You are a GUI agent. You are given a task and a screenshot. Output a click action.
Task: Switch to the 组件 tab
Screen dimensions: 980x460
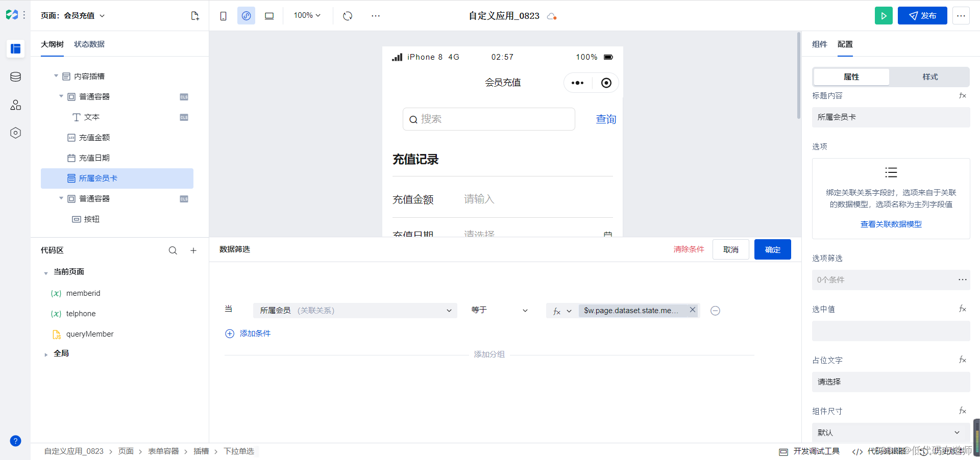819,44
